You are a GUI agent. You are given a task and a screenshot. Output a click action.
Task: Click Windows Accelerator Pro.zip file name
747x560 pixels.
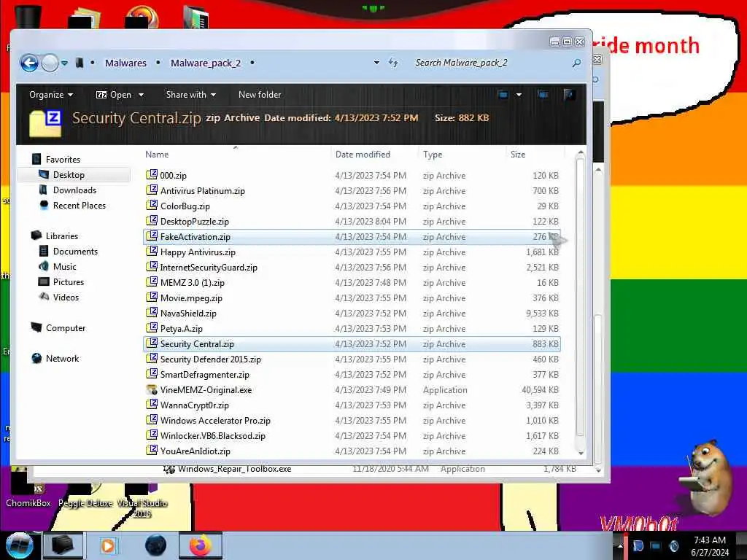click(x=215, y=421)
